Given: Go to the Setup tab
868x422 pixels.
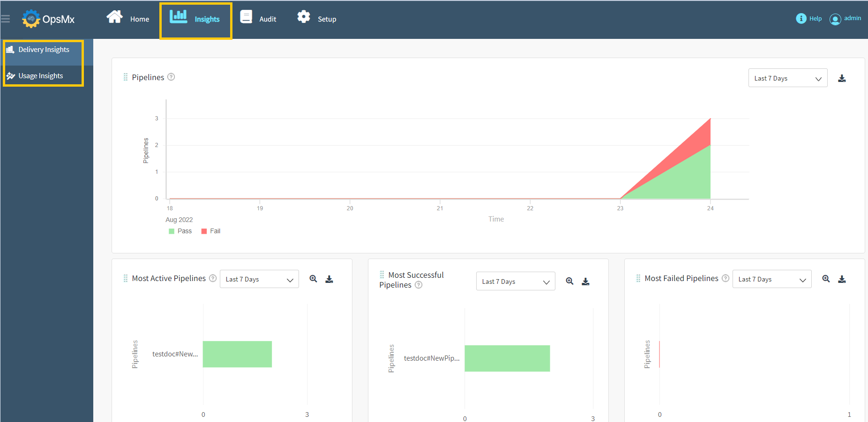Looking at the screenshot, I should (317, 19).
